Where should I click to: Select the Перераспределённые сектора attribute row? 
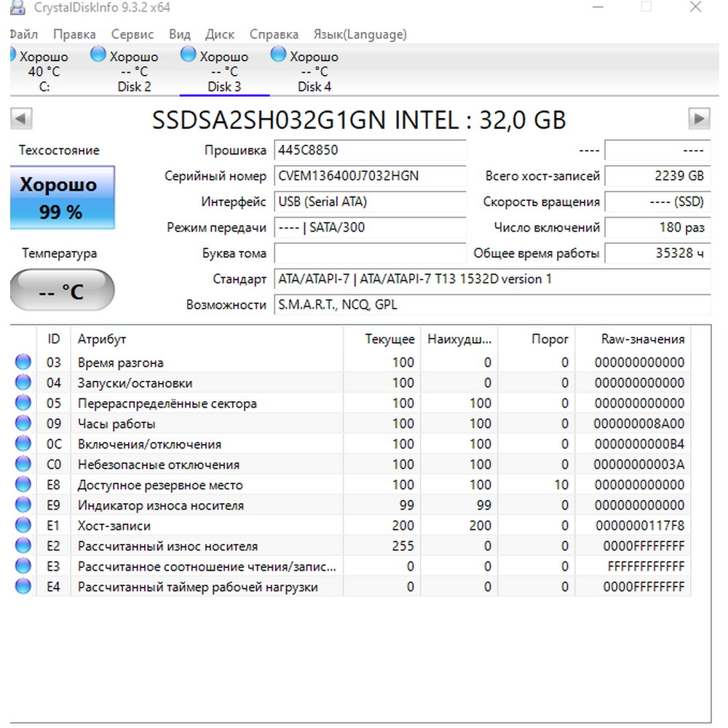pos(351,403)
